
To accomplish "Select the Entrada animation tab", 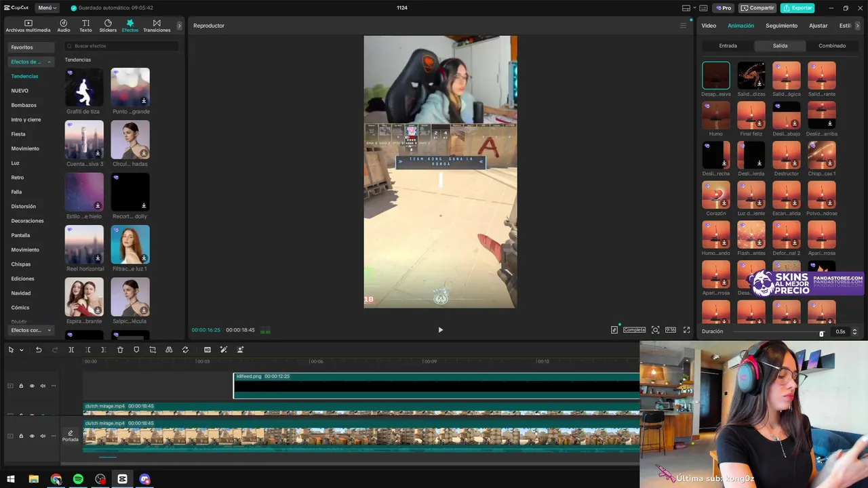I will (x=728, y=46).
